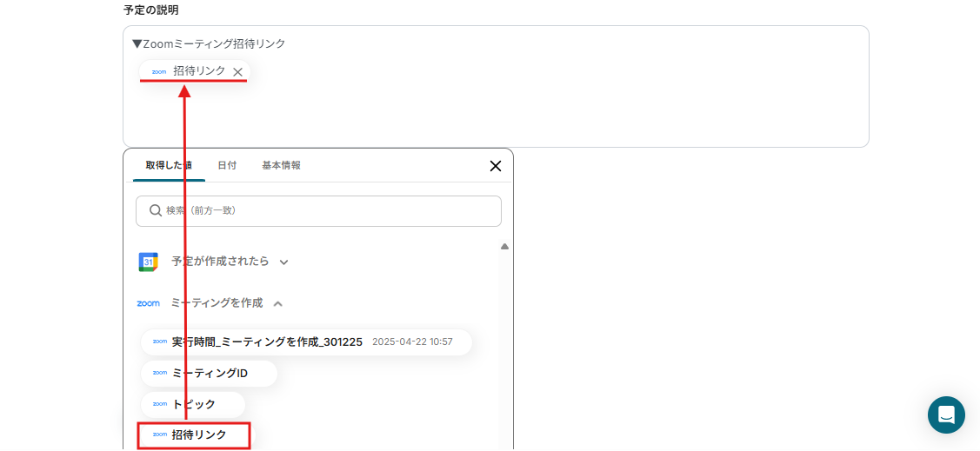Close the value picker popup panel
Screen dimensions: 980x451
pos(495,166)
